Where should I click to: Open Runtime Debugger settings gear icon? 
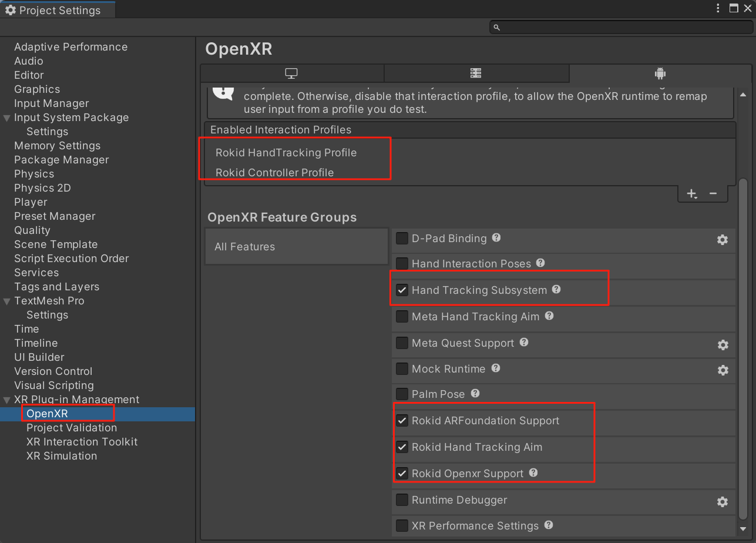click(723, 502)
